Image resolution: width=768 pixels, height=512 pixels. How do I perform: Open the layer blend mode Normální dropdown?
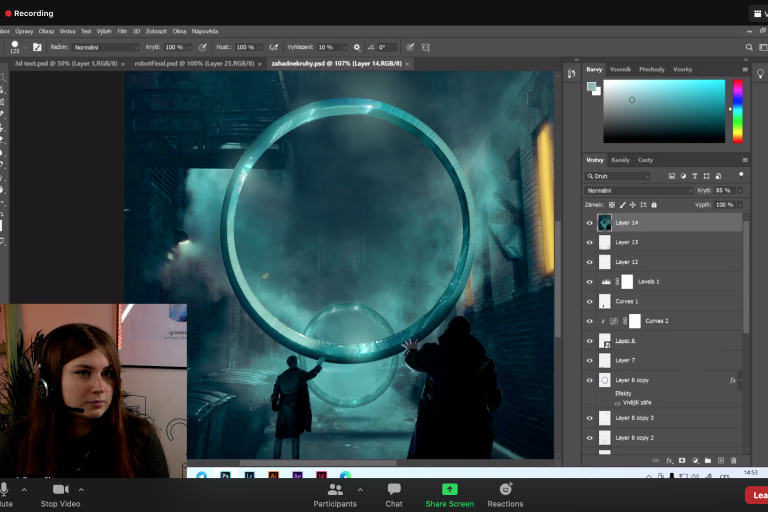[637, 190]
